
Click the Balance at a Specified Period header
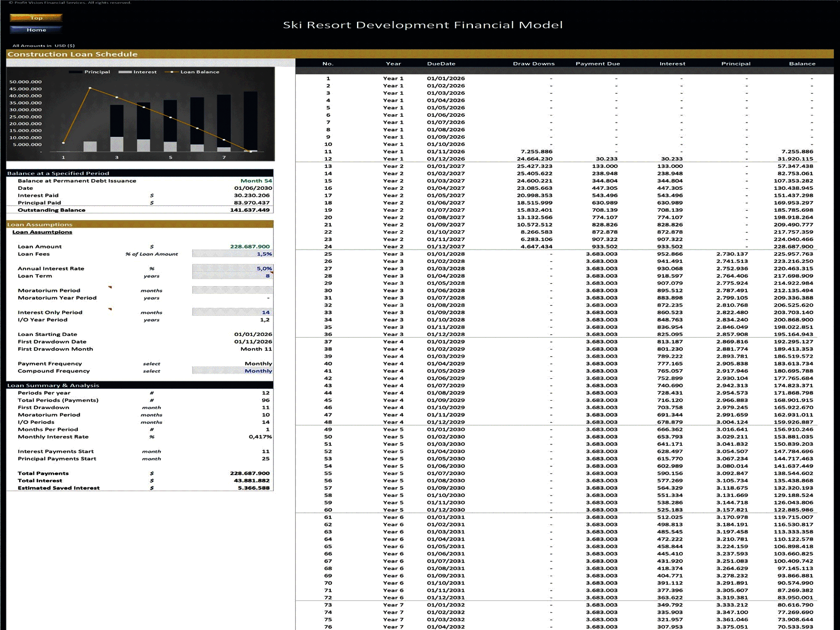point(140,173)
